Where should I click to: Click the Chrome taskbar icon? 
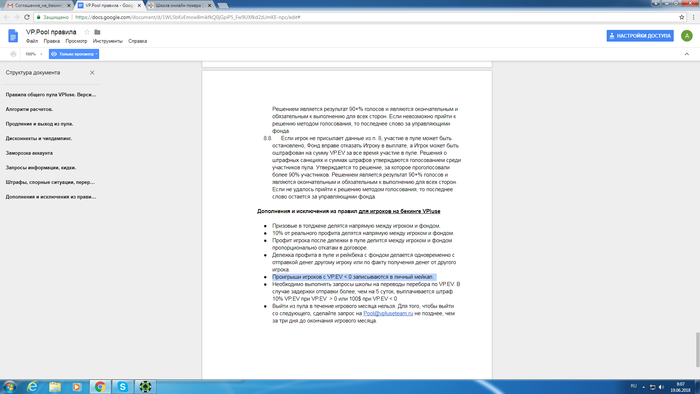pyautogui.click(x=100, y=386)
